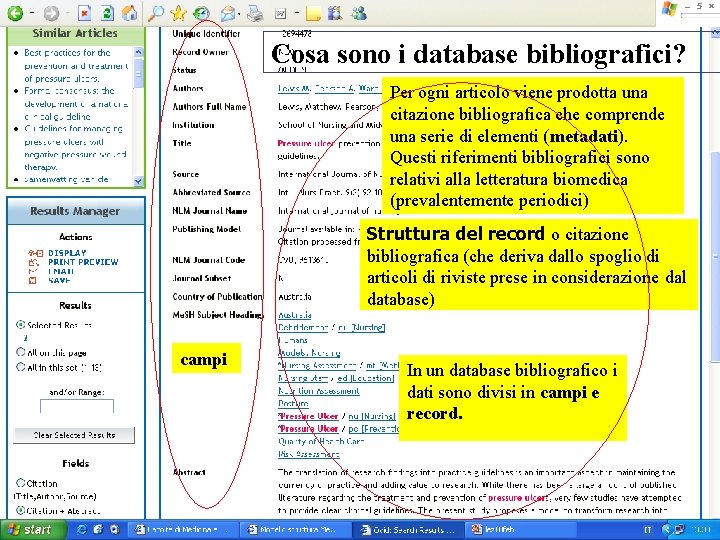Click the SAVE action link
This screenshot has width=720, height=540.
pyautogui.click(x=59, y=281)
